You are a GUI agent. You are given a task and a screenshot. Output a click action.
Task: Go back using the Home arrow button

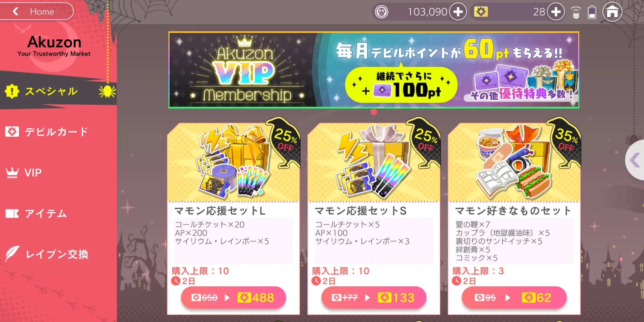tap(36, 12)
